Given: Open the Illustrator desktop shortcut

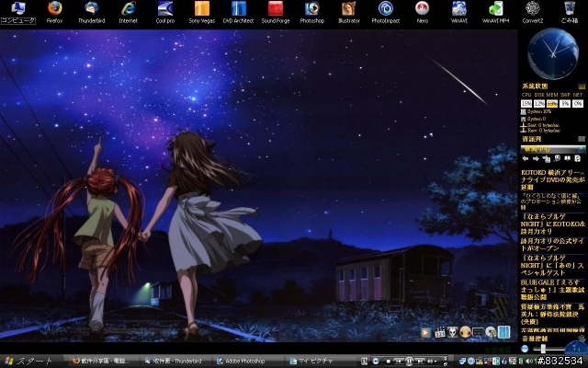Looking at the screenshot, I should click(x=349, y=12).
